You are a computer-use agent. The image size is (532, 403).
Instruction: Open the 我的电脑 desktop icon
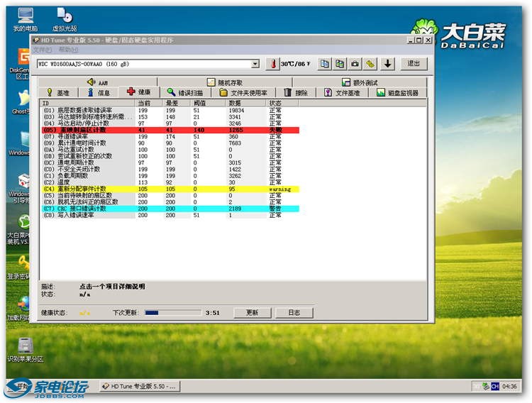[26, 20]
